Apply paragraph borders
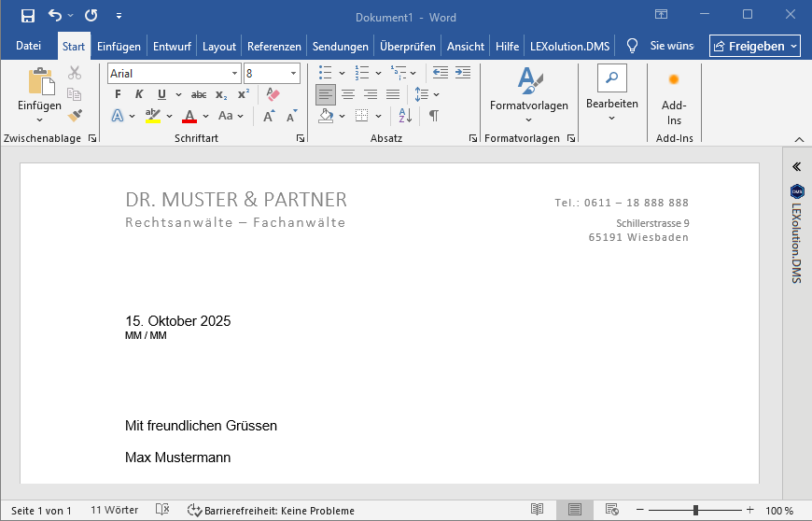 (361, 116)
